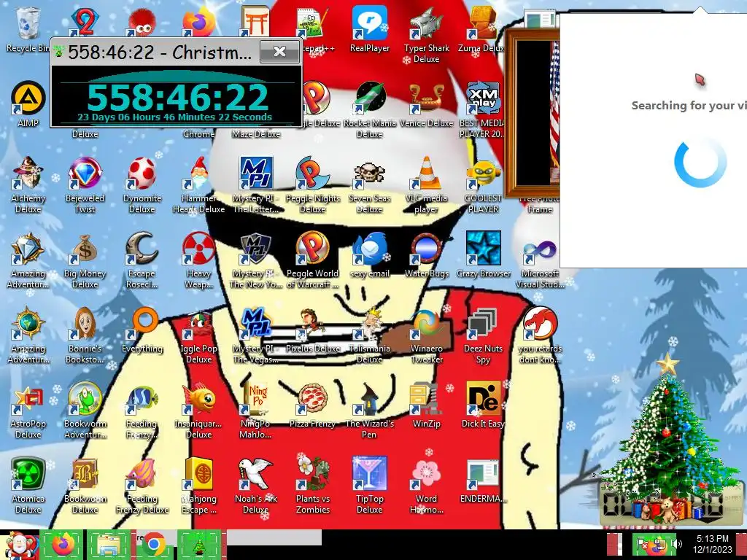Open File Explorer taskbar button

109,545
